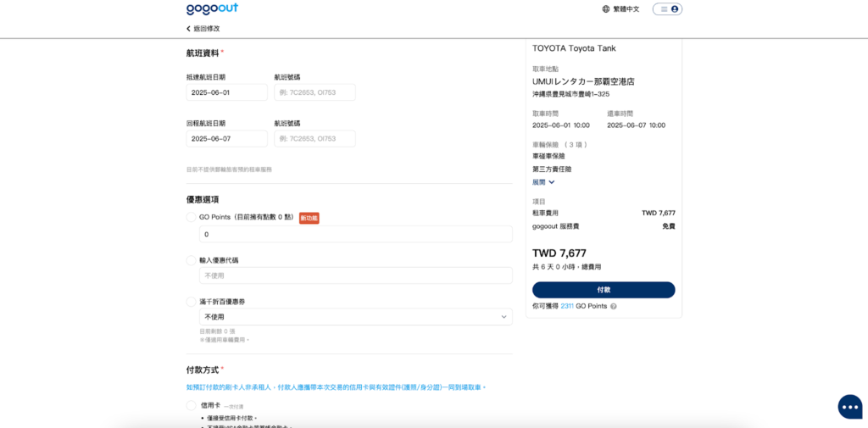Click the 抵達航班日期 field 2025-06-01
This screenshot has width=868, height=428.
[227, 92]
